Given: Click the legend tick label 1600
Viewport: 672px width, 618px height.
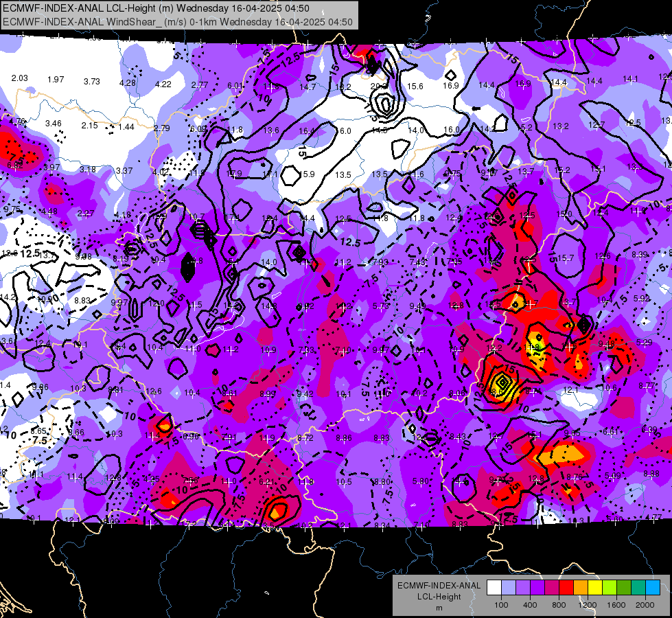Looking at the screenshot, I should [x=616, y=605].
